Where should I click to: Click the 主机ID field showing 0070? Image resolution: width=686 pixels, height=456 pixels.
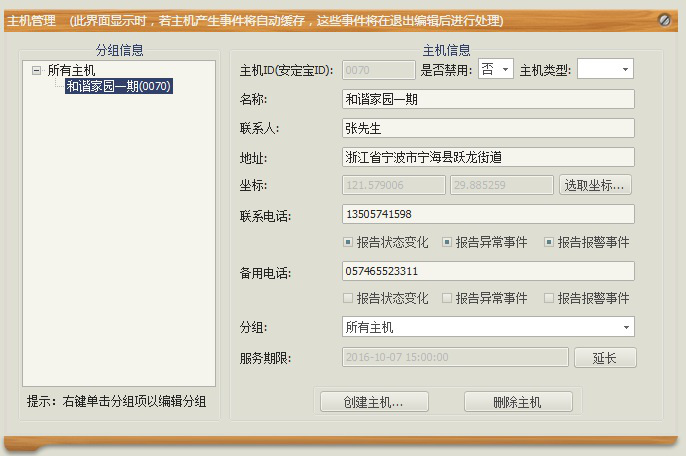coord(378,70)
